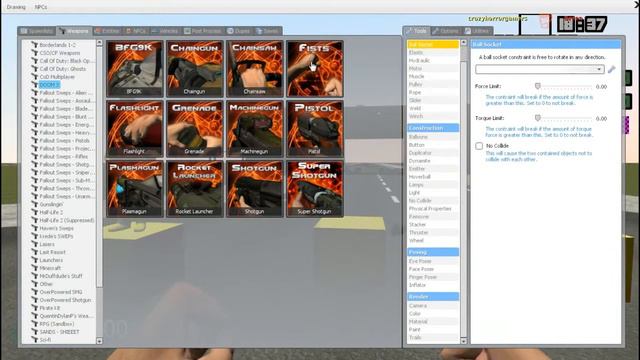Click the gun icon beside Borderlands

(x=35, y=45)
